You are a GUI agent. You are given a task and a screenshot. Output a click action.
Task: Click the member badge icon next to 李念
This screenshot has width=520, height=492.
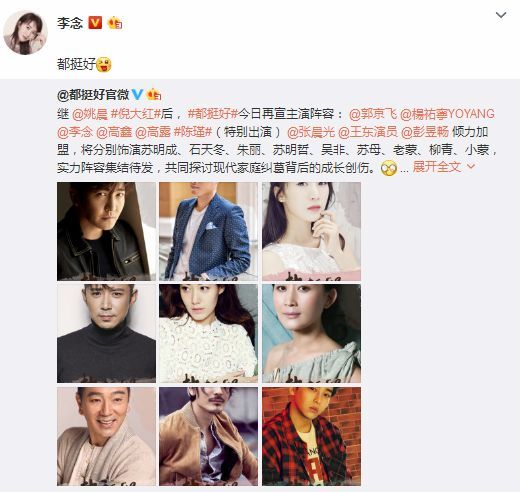pos(115,23)
